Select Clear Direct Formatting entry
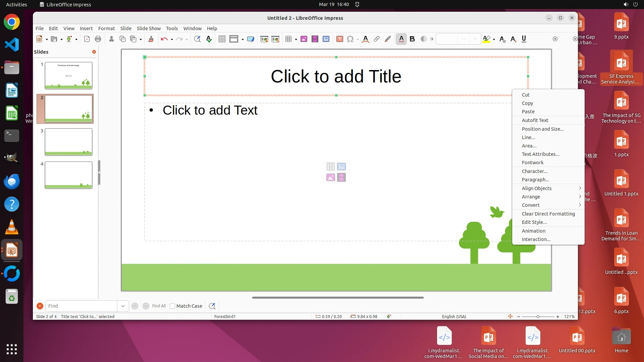 click(x=548, y=214)
